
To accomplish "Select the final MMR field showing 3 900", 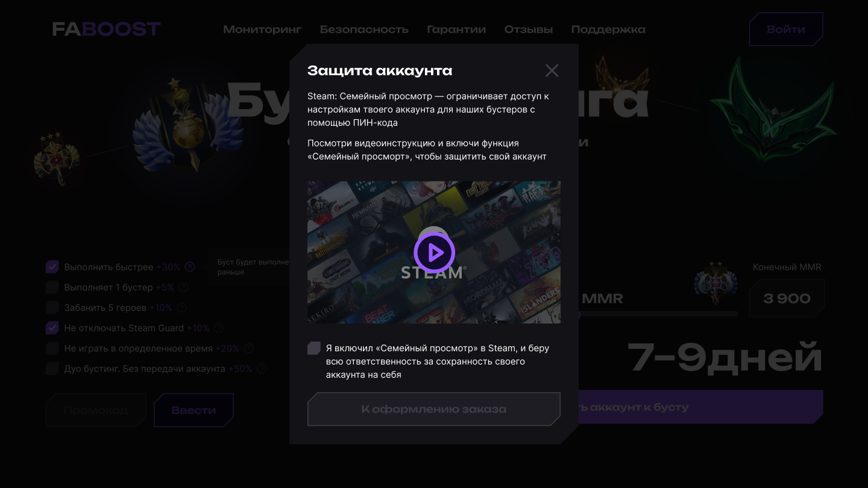I will [x=787, y=298].
